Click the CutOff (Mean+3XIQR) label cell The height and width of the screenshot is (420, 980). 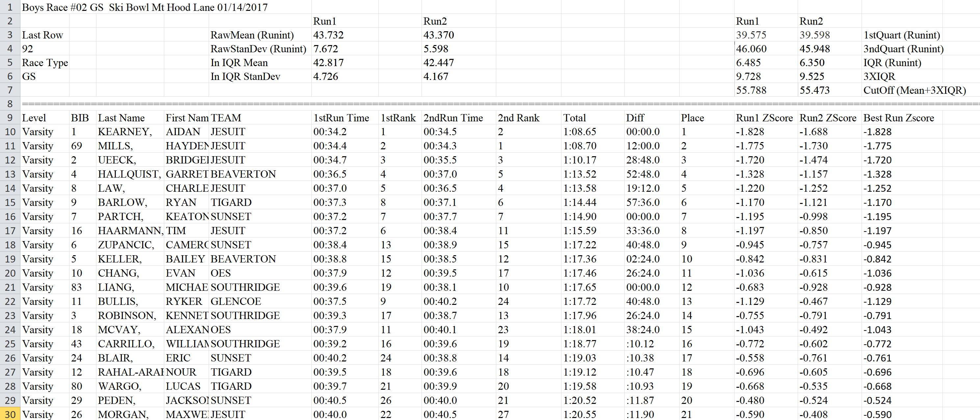915,90
